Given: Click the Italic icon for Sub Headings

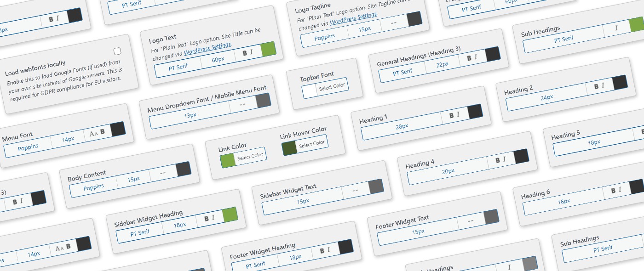Looking at the screenshot, I should (x=616, y=28).
